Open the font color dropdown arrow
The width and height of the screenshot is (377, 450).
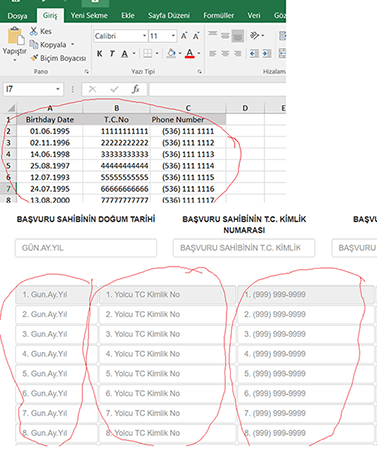(x=199, y=54)
